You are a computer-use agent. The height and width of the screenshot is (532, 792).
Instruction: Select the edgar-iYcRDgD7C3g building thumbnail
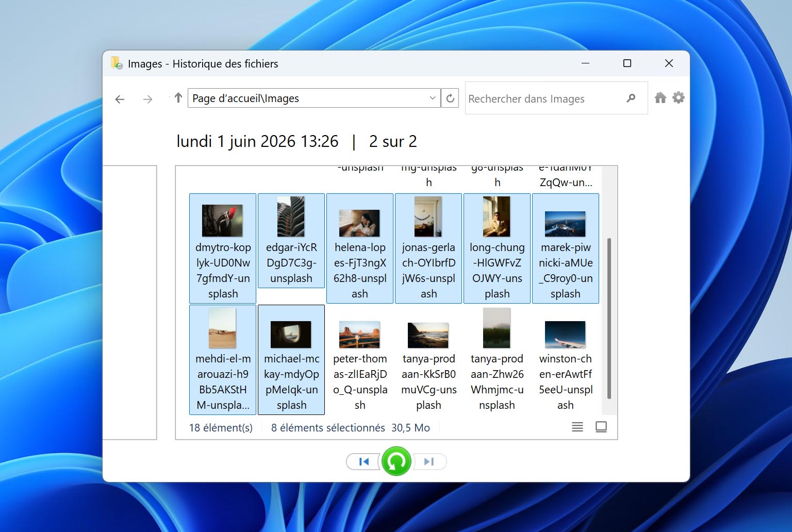[x=291, y=217]
